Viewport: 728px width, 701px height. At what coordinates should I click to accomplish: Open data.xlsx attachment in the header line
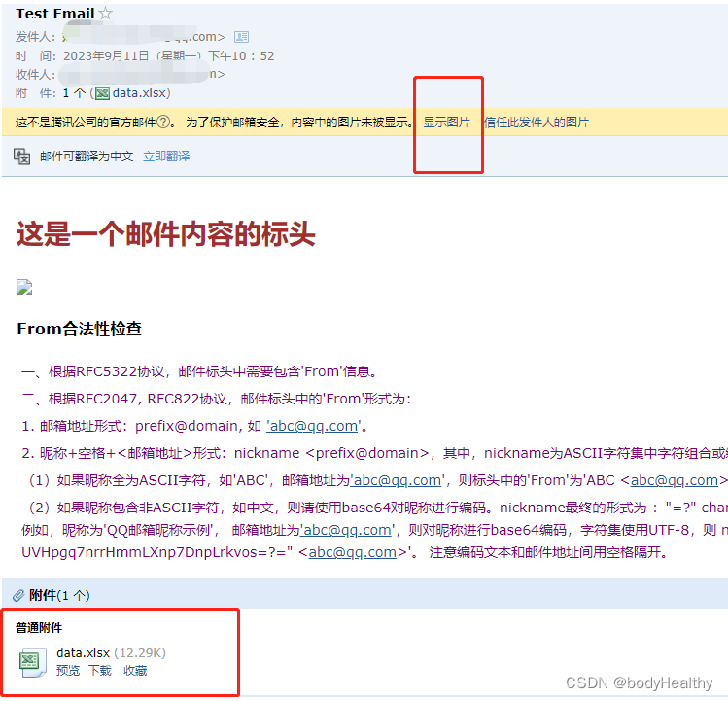139,93
